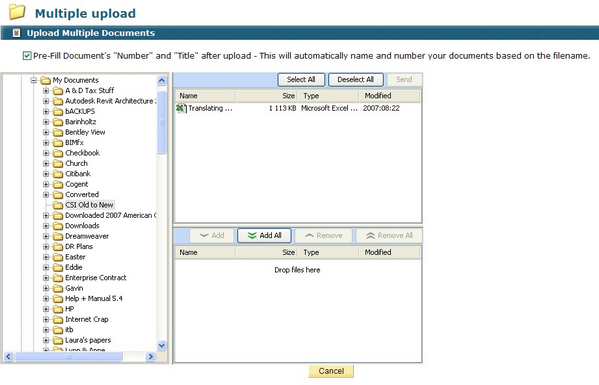Screen dimensions: 599x385
Task: Select the Excel file icon for Translating
Action: pyautogui.click(x=181, y=108)
